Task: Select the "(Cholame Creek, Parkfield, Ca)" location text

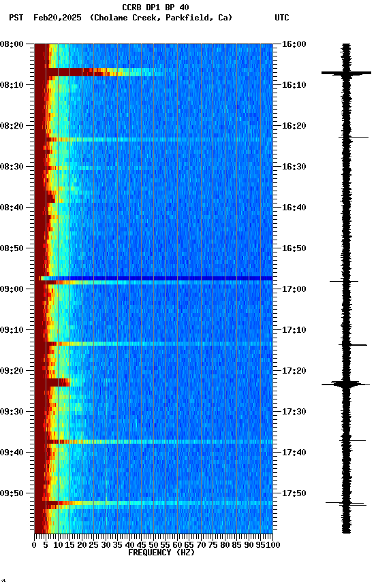Action: point(161,18)
